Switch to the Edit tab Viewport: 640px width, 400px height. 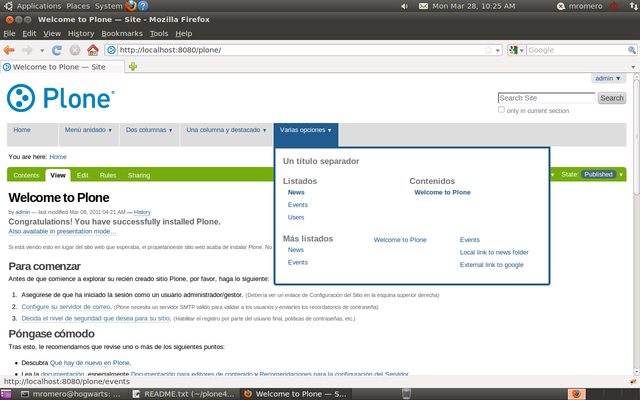click(x=82, y=175)
